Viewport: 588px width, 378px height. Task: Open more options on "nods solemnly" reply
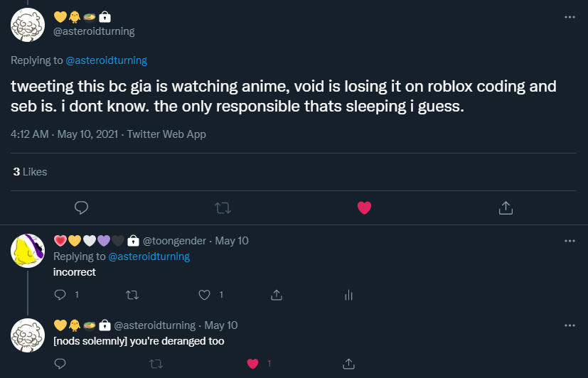[569, 325]
